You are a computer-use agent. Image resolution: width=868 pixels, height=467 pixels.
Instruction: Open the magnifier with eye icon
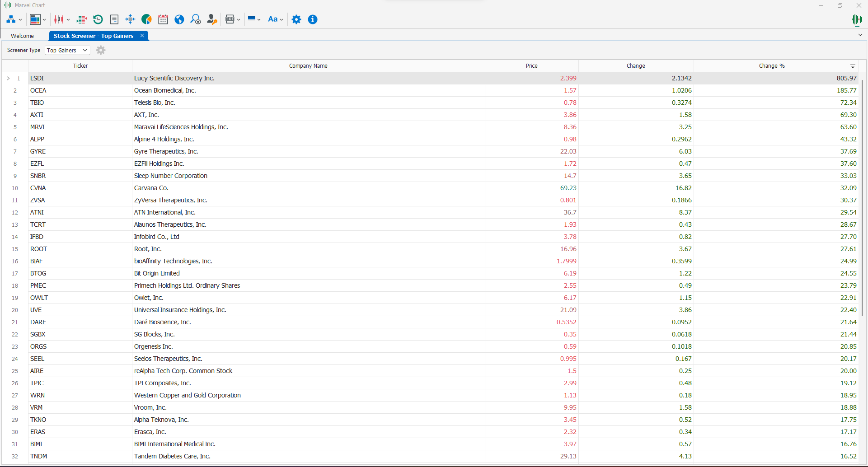[x=196, y=19]
